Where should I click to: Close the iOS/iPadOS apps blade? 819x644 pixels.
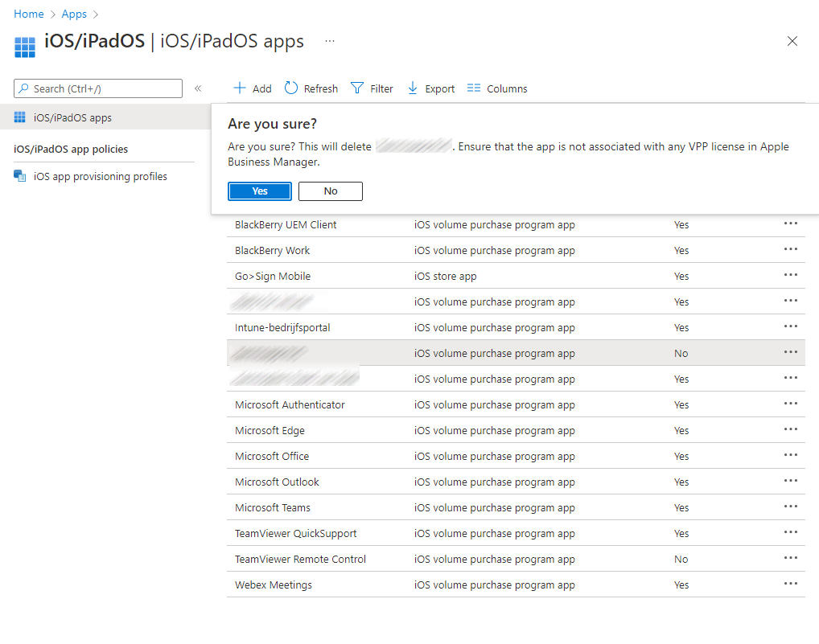792,41
